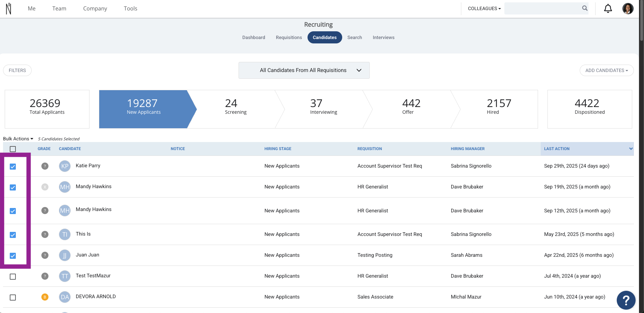Viewport: 644px width, 313px height.
Task: Click Juan Juan's JJ avatar
Action: coord(65,255)
